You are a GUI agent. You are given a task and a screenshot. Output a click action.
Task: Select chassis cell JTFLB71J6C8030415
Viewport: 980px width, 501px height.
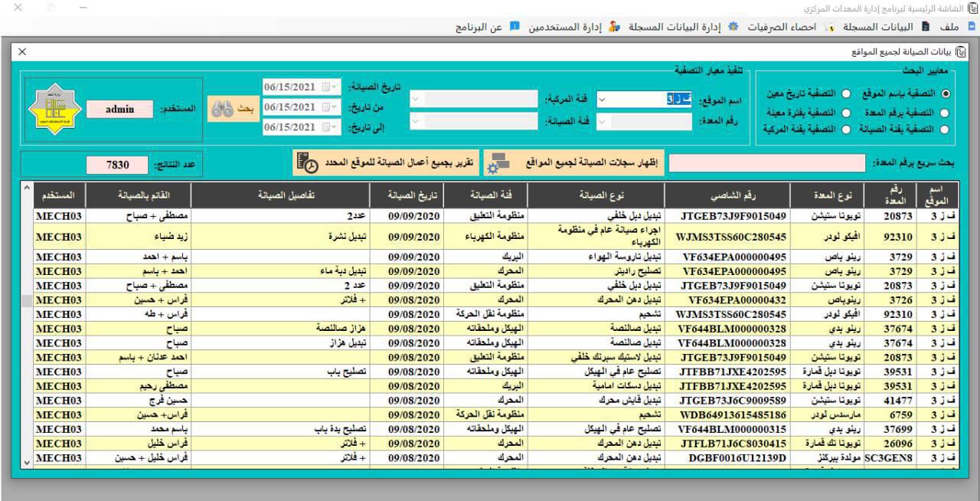pyautogui.click(x=727, y=444)
